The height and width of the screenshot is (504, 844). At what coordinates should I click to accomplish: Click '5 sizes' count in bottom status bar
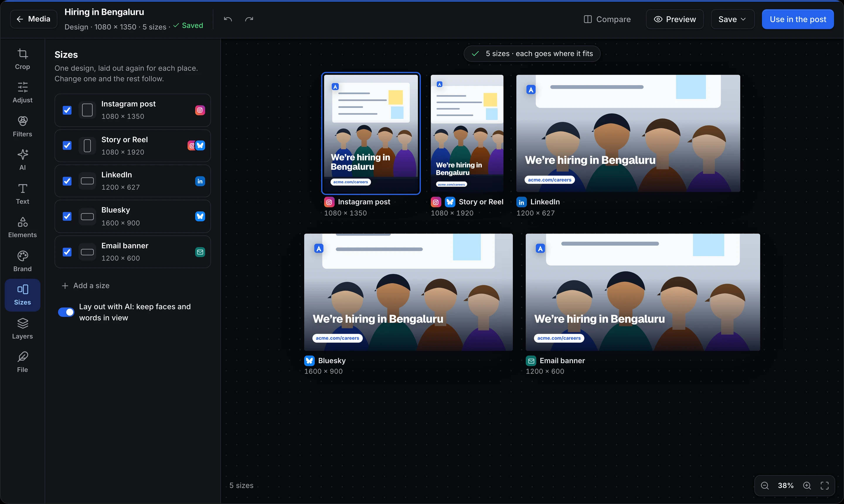click(x=241, y=486)
